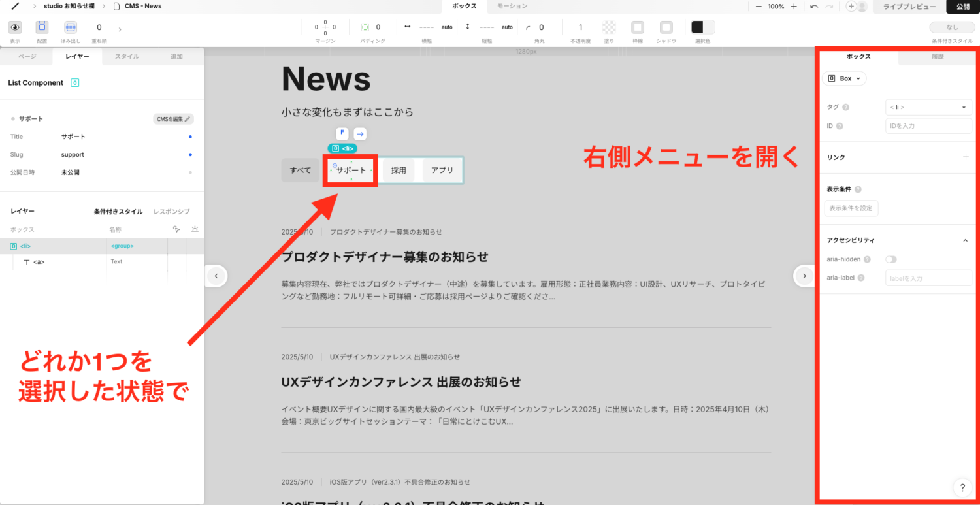
Task: Toggle visibility of the <li> layer
Action: pyautogui.click(x=194, y=246)
